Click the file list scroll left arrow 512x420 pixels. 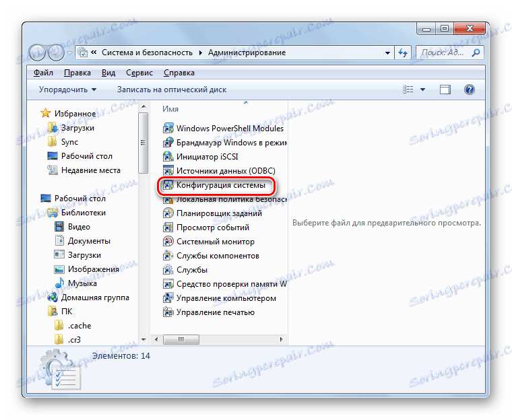[x=156, y=339]
